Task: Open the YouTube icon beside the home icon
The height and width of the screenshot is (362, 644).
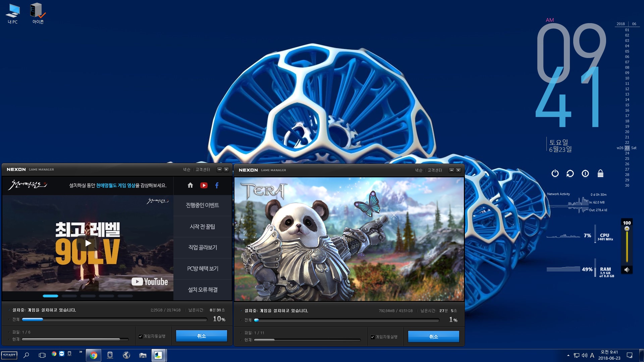Action: tap(204, 185)
